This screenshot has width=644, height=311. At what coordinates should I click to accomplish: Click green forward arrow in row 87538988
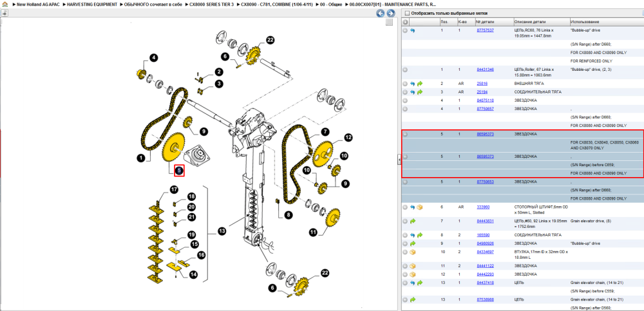click(x=413, y=299)
